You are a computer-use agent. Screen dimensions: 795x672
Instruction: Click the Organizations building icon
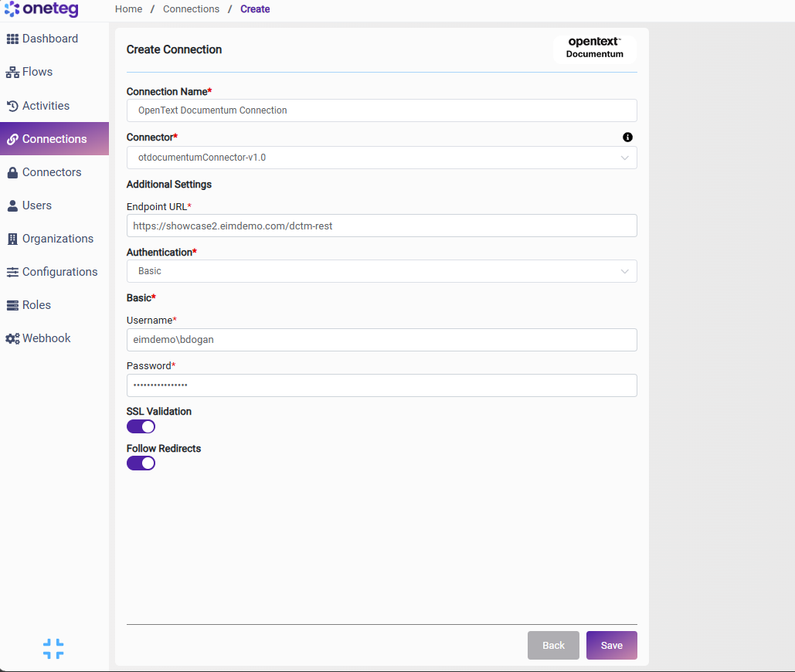point(12,239)
